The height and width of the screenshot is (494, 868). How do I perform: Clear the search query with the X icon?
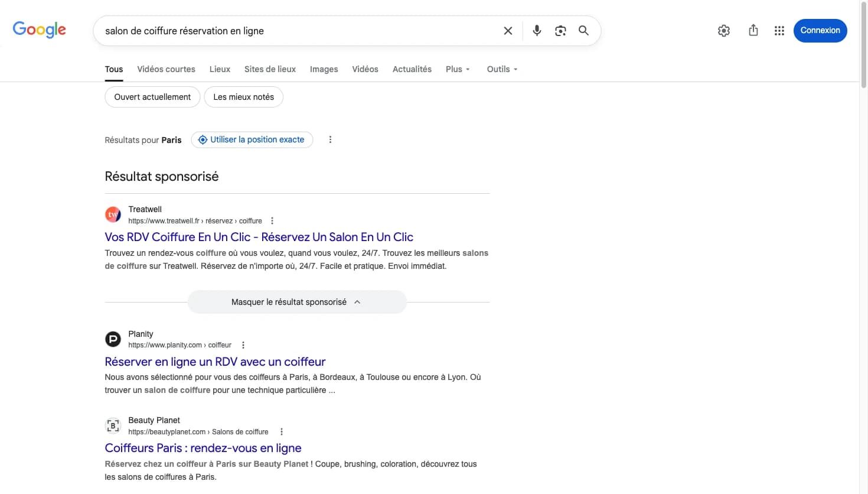pyautogui.click(x=508, y=30)
